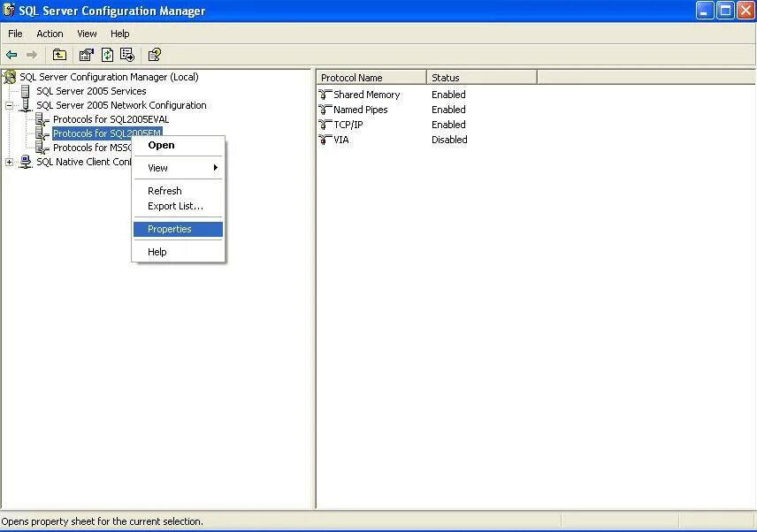Click the Properties toolbar icon

click(x=86, y=55)
